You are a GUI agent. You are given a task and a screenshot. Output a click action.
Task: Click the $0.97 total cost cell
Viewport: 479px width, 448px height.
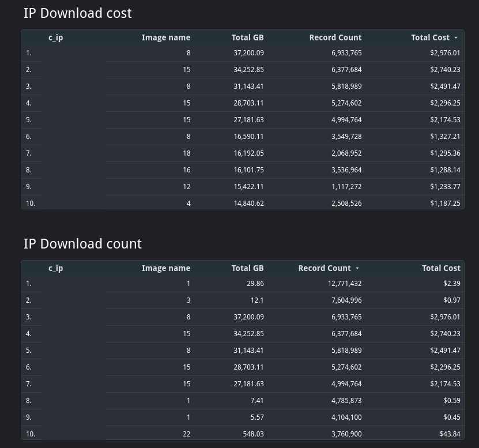(x=452, y=300)
